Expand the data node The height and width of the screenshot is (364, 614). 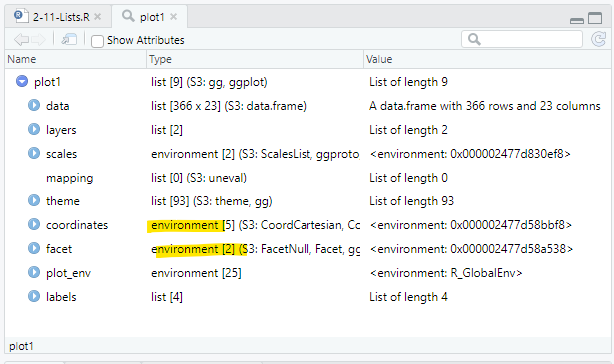34,105
